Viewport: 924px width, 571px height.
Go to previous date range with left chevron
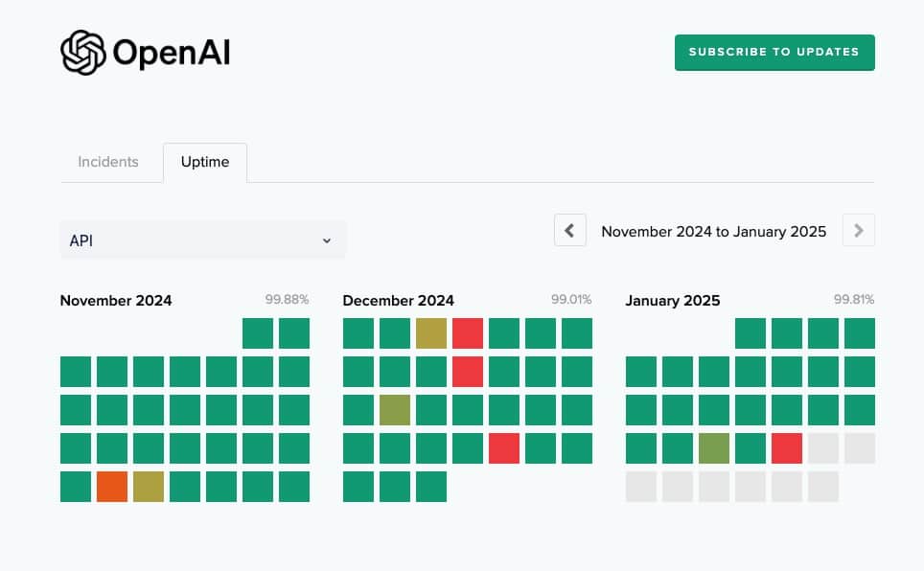tap(570, 230)
